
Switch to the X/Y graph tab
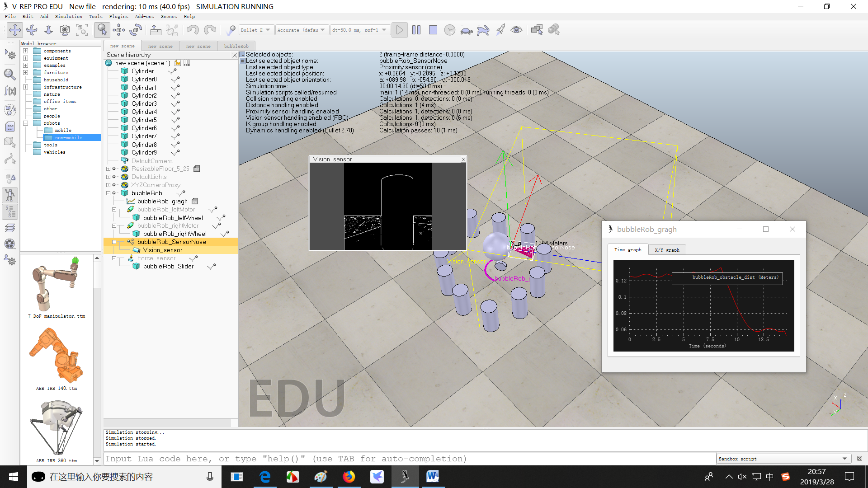[x=667, y=250]
